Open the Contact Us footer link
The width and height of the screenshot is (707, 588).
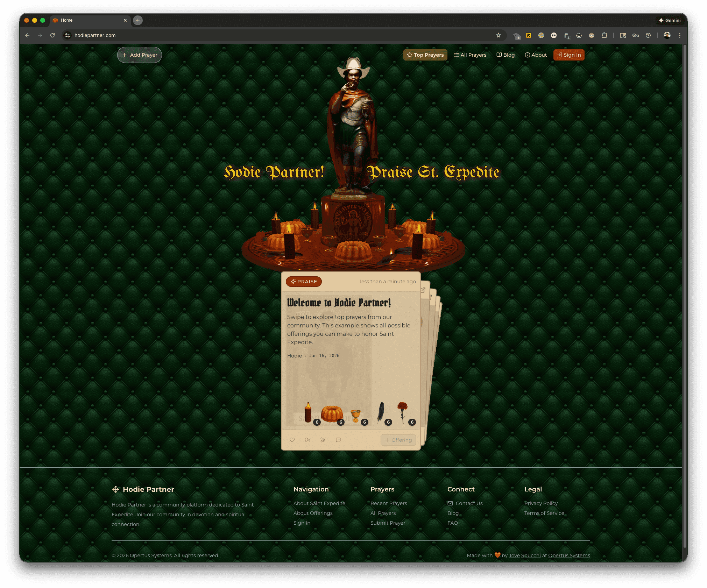click(x=465, y=503)
